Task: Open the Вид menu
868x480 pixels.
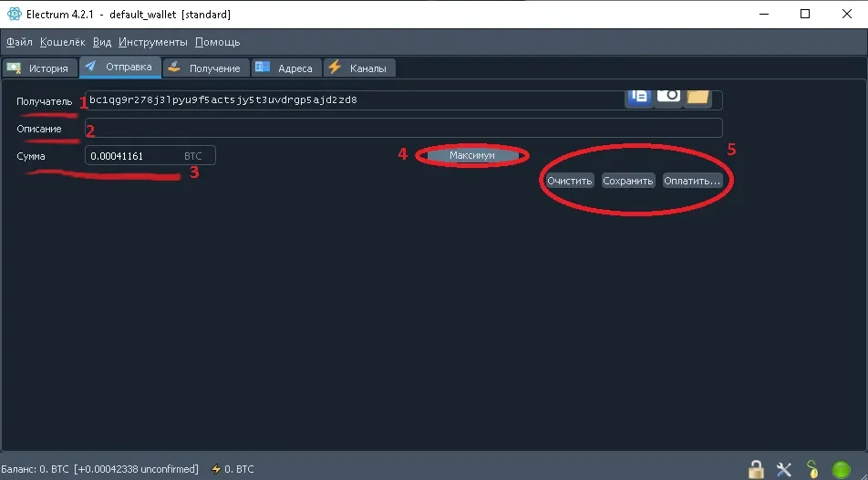Action: pyautogui.click(x=102, y=42)
